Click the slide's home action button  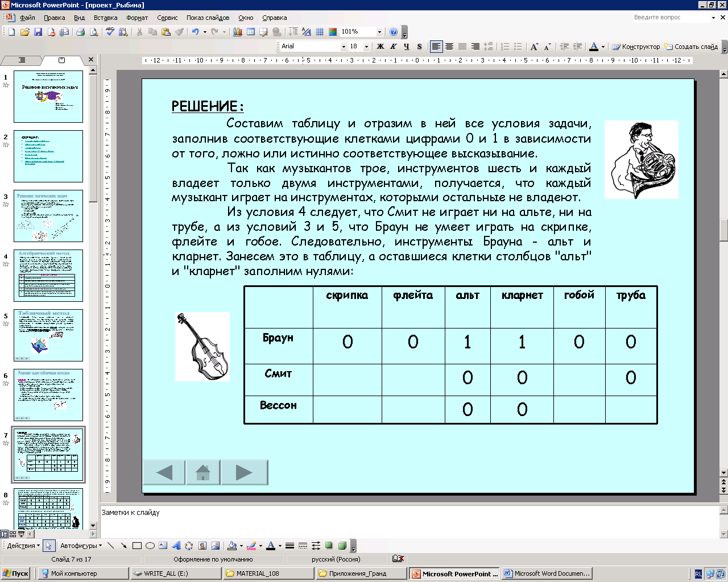pos(203,472)
